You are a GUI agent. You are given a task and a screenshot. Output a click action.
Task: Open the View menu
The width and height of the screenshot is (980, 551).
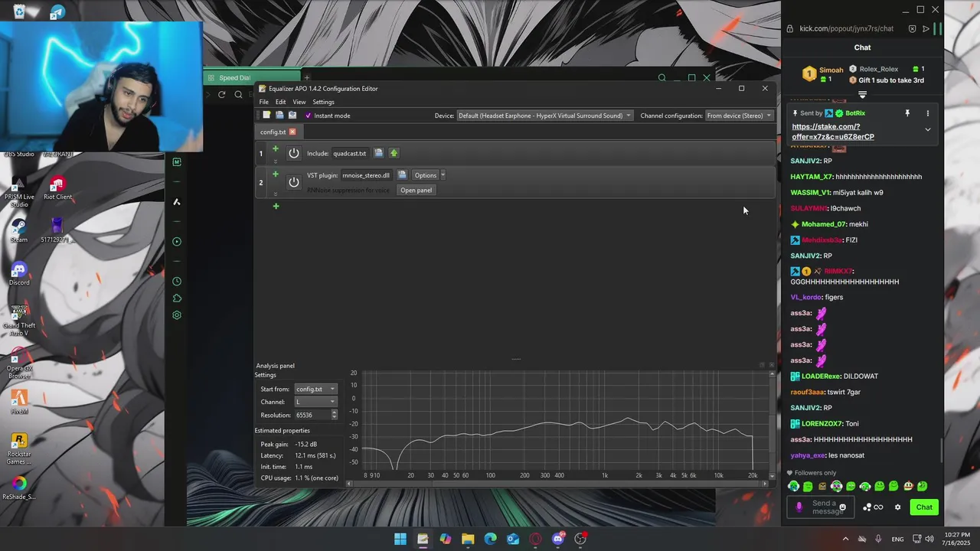point(299,102)
